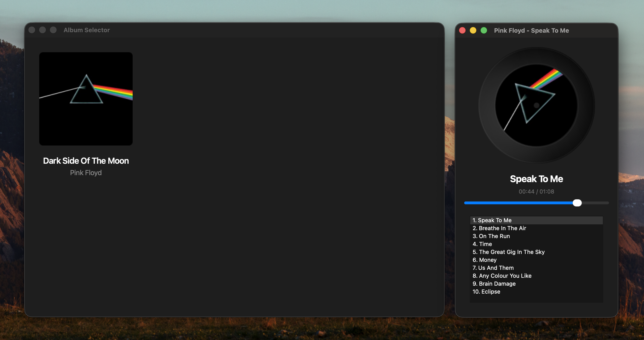Click the playback progress slider knob

pyautogui.click(x=577, y=203)
